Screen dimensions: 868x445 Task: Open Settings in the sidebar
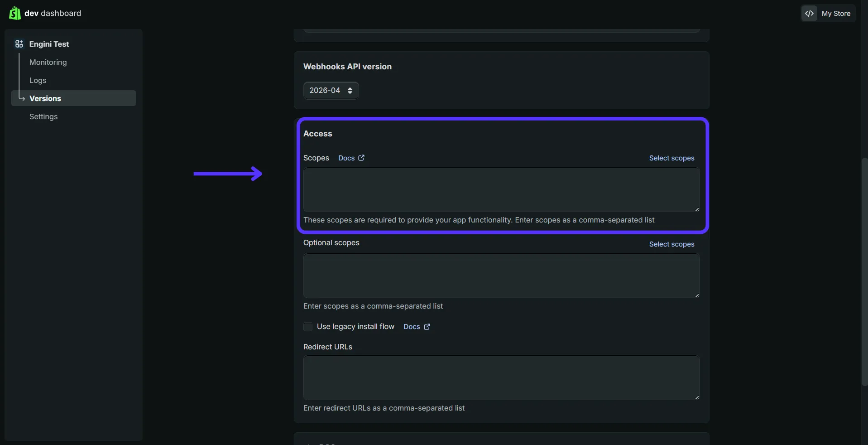coord(43,116)
